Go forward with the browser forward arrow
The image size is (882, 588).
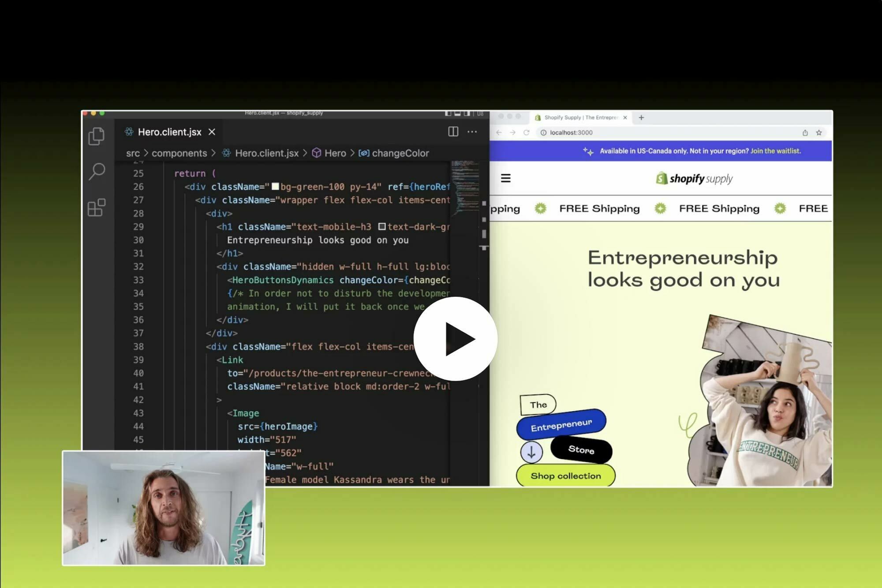pos(512,132)
